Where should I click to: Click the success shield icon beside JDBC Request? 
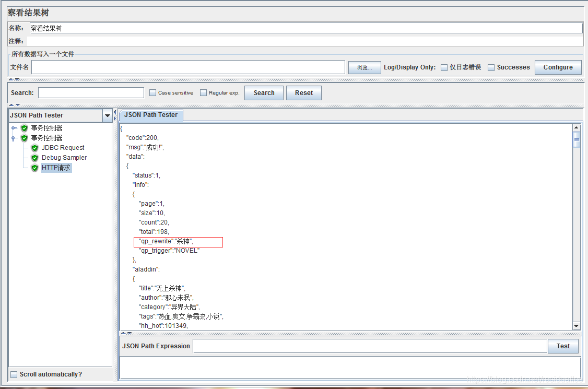tap(35, 148)
